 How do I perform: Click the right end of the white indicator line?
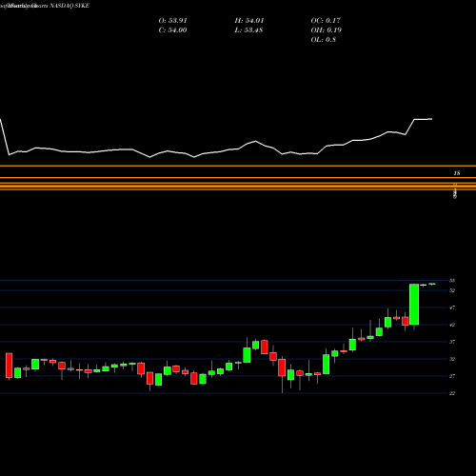431,119
